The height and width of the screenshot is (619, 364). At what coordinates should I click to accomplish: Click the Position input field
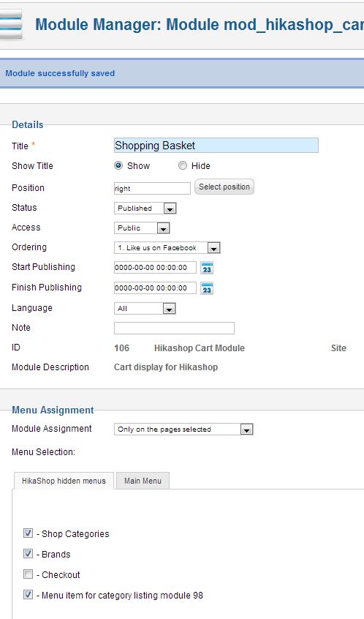pos(152,188)
